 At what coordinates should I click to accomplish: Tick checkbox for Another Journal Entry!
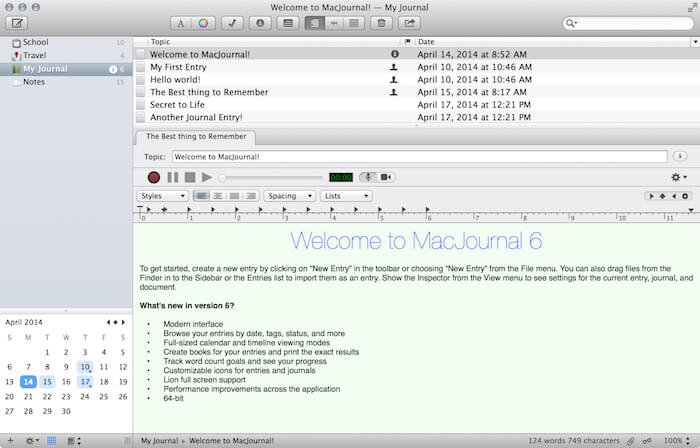click(141, 117)
